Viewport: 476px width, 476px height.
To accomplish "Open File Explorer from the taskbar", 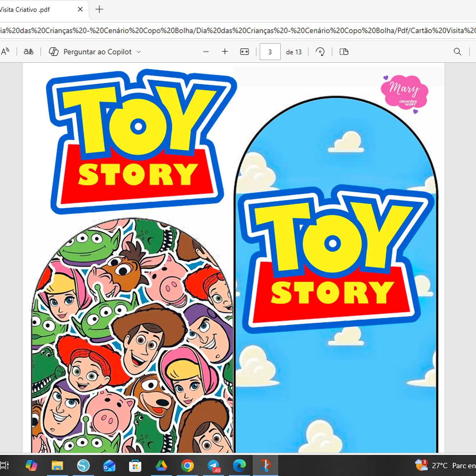I will click(57, 466).
